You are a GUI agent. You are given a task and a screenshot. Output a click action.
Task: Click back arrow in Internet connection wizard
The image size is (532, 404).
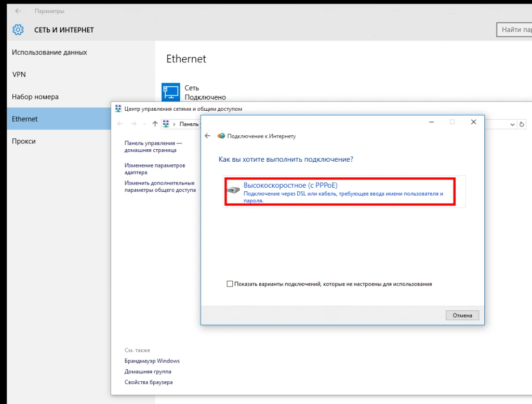coord(208,136)
